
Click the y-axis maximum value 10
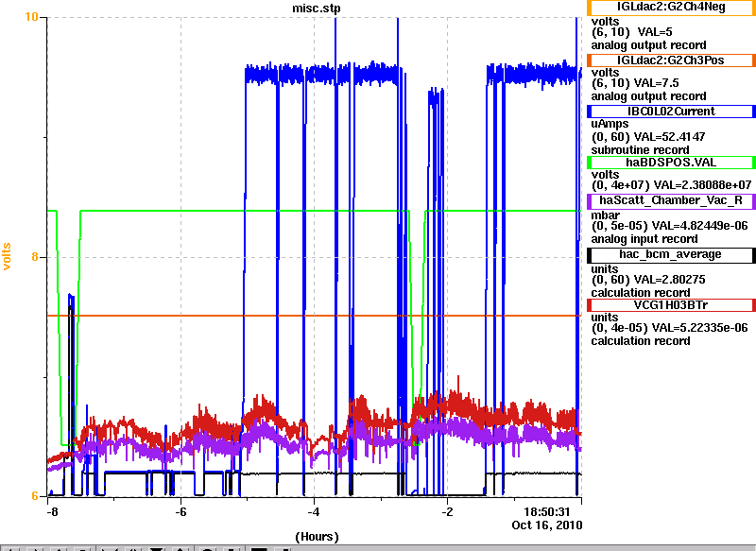[31, 17]
